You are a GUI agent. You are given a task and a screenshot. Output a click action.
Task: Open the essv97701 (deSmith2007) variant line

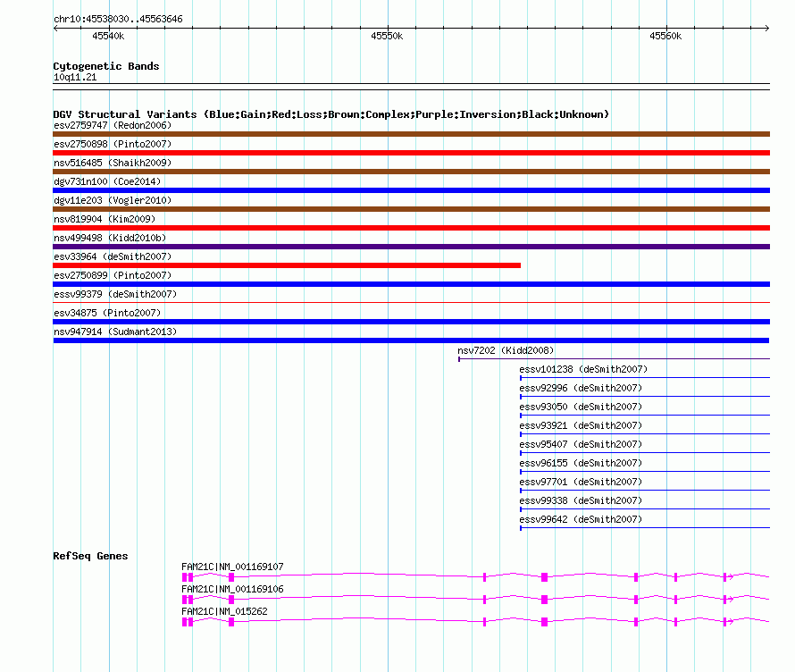645,491
